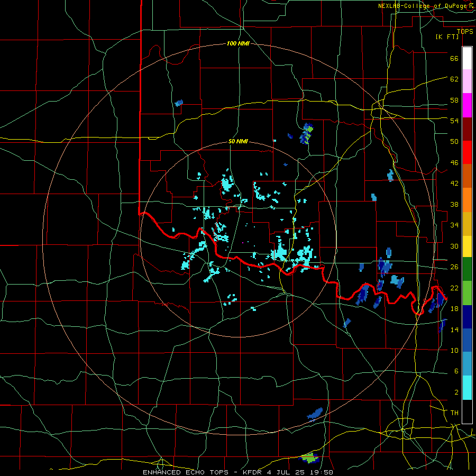
Task: Click the 38 scale value
Action: (454, 204)
